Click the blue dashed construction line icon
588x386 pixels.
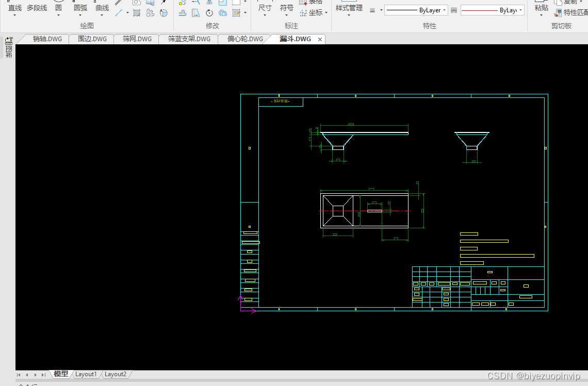(x=119, y=13)
